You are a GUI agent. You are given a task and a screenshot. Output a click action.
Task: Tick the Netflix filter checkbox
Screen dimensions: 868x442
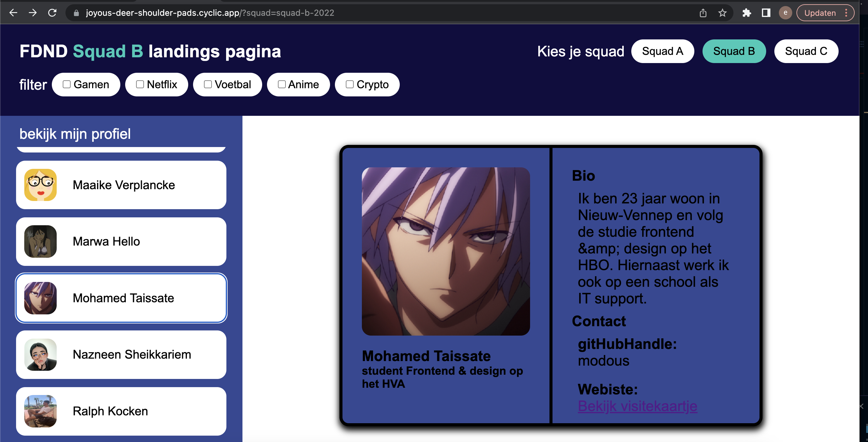(140, 84)
